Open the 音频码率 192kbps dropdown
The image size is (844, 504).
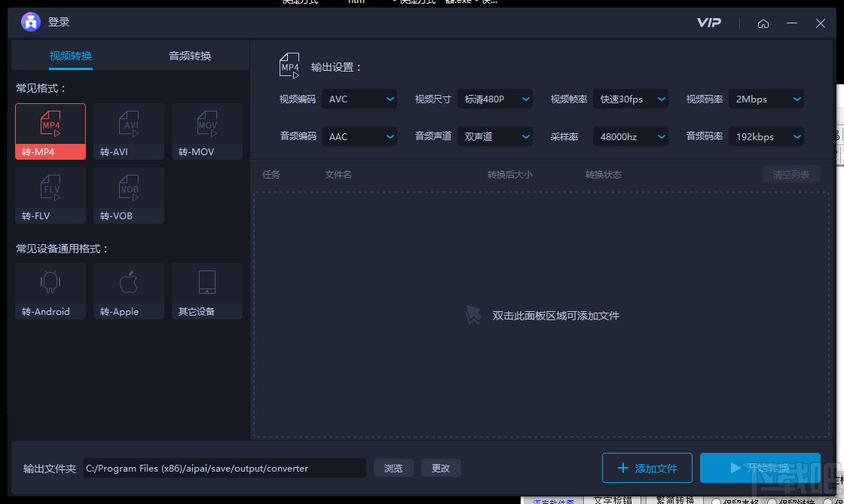tap(766, 136)
